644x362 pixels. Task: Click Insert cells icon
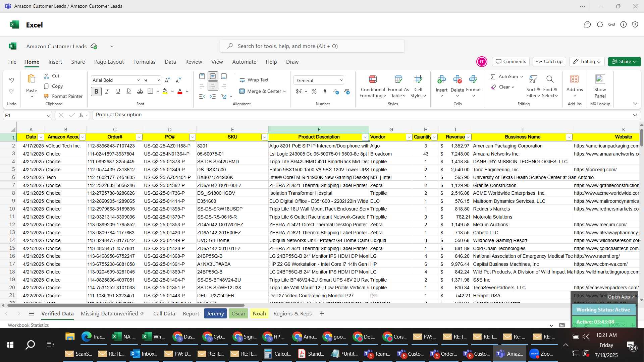pyautogui.click(x=441, y=79)
